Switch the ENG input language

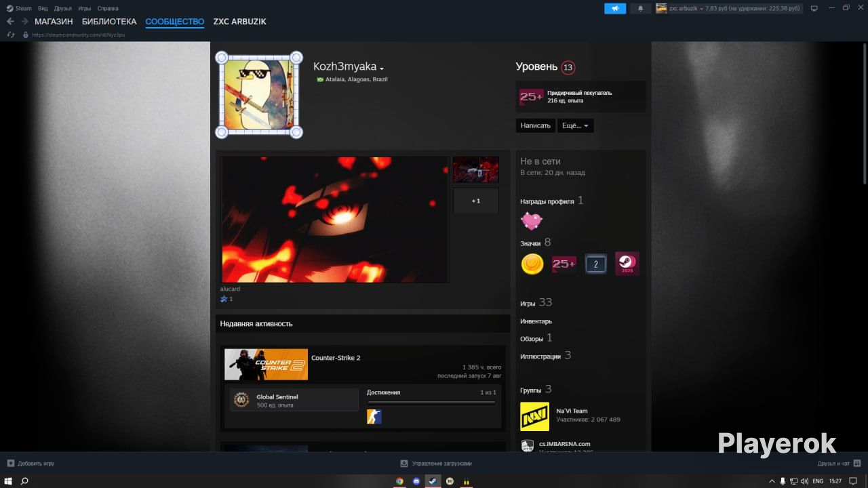(818, 481)
